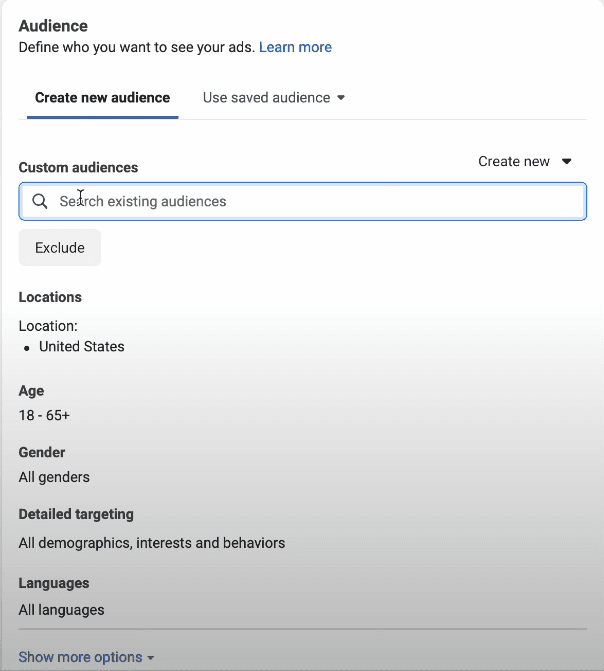
Task: Select the United States location entry
Action: [82, 346]
